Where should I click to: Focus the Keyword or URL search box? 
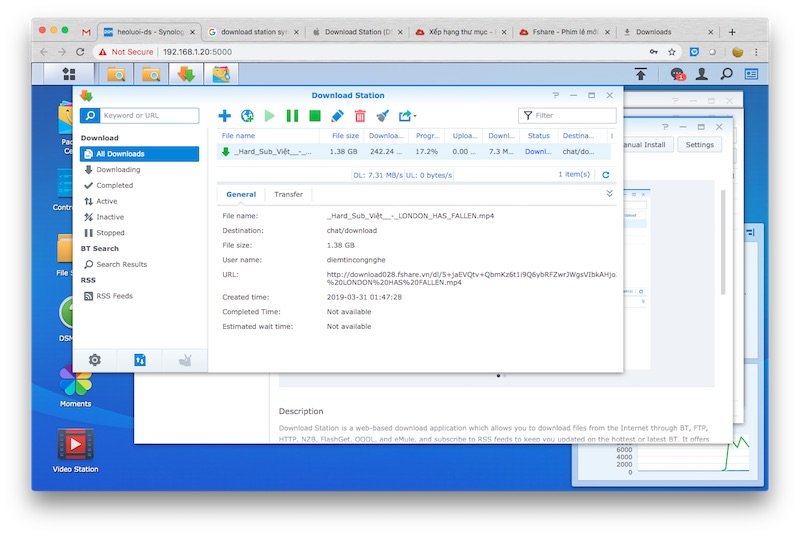(x=149, y=116)
